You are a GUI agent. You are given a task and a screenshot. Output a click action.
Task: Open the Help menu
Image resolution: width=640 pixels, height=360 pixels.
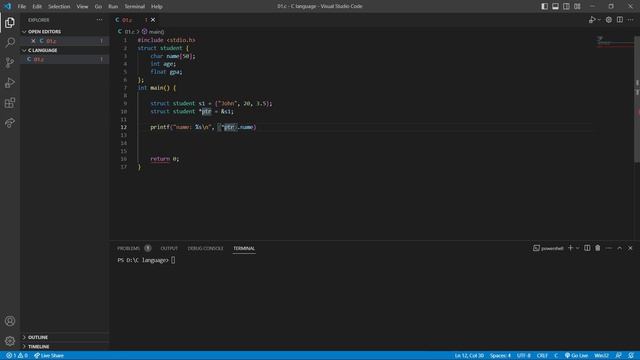pyautogui.click(x=157, y=6)
